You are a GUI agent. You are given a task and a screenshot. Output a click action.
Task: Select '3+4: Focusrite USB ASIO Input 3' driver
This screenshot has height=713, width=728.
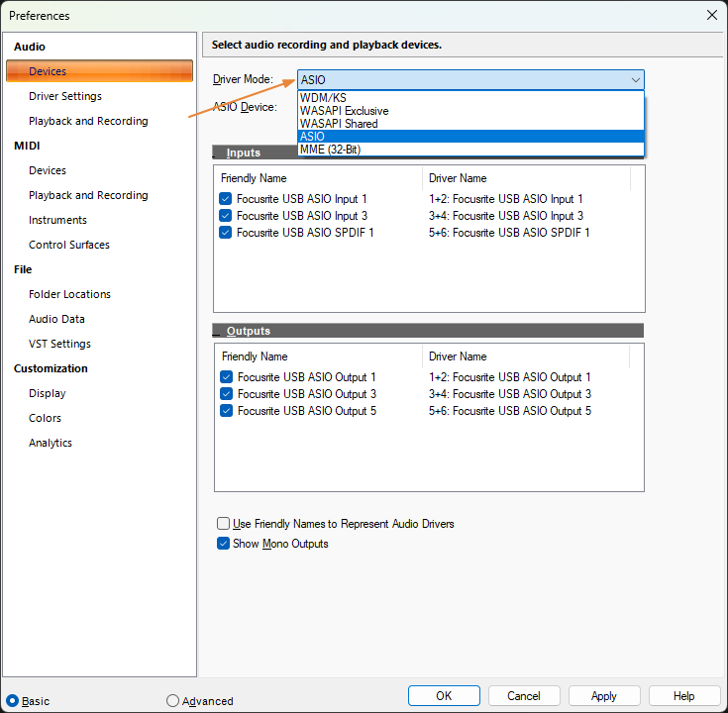click(x=505, y=216)
